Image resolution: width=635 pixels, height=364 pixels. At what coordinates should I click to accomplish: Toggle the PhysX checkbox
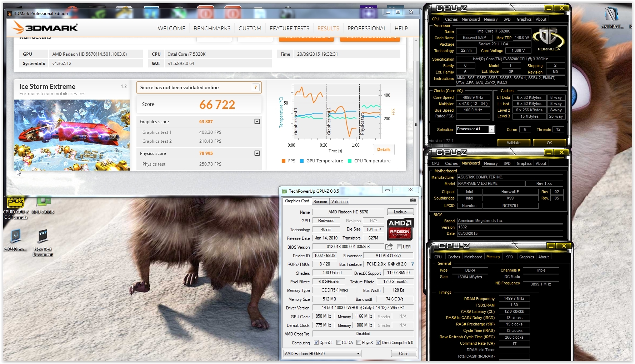point(359,343)
